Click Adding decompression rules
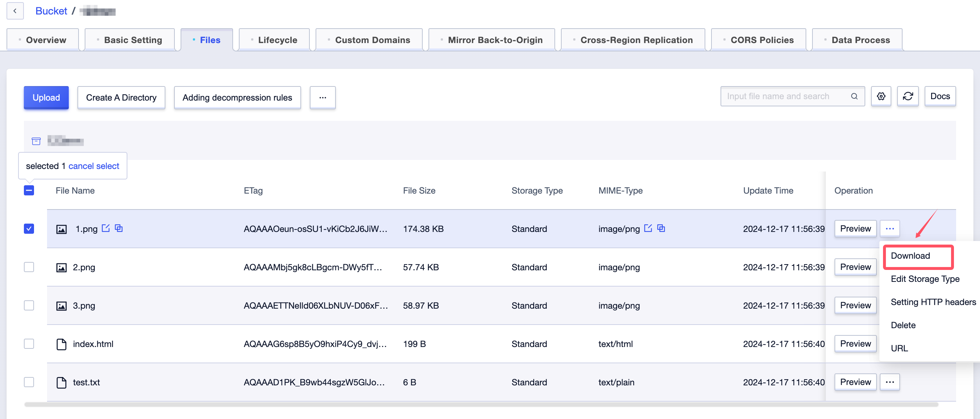Viewport: 980px width, 419px height. (x=237, y=97)
